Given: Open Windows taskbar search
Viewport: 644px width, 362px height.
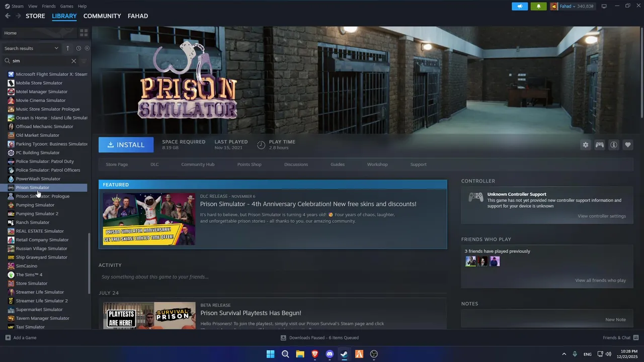Looking at the screenshot, I should click(x=285, y=354).
